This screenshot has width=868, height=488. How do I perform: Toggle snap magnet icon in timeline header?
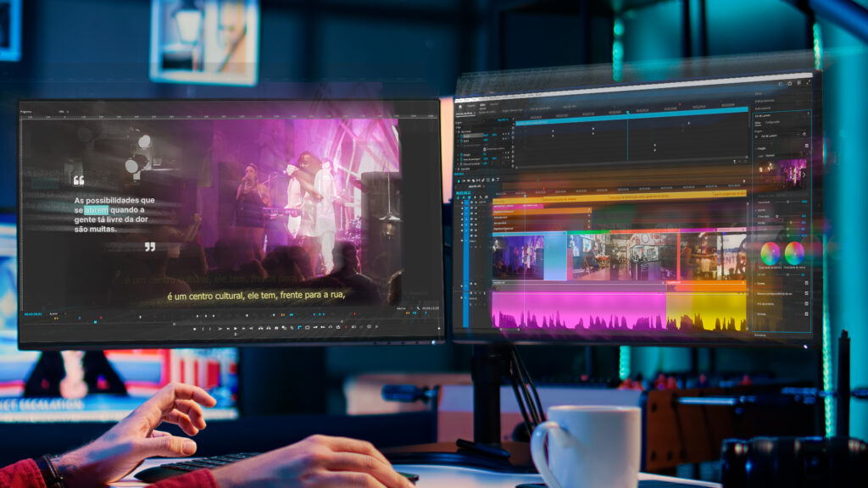(x=464, y=197)
